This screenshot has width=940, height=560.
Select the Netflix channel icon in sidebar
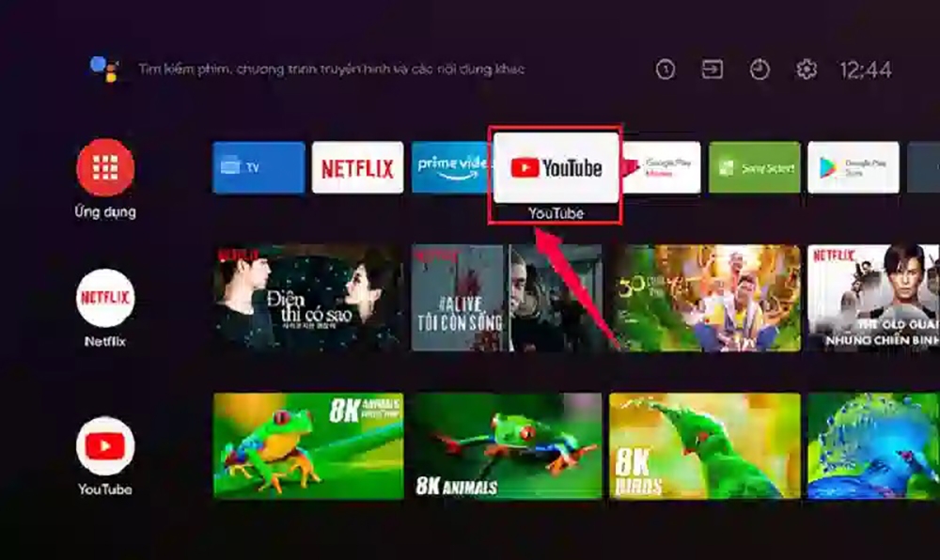click(105, 298)
